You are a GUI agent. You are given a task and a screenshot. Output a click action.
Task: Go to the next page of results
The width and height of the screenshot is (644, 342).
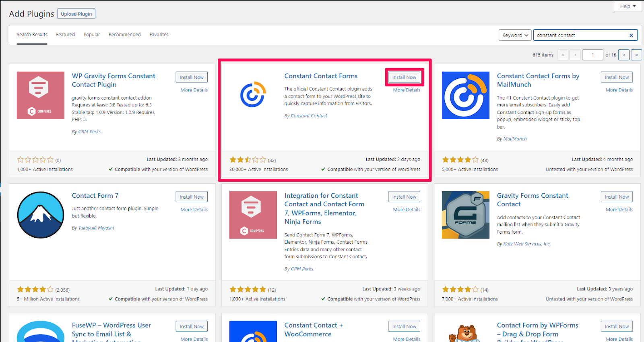click(x=624, y=55)
